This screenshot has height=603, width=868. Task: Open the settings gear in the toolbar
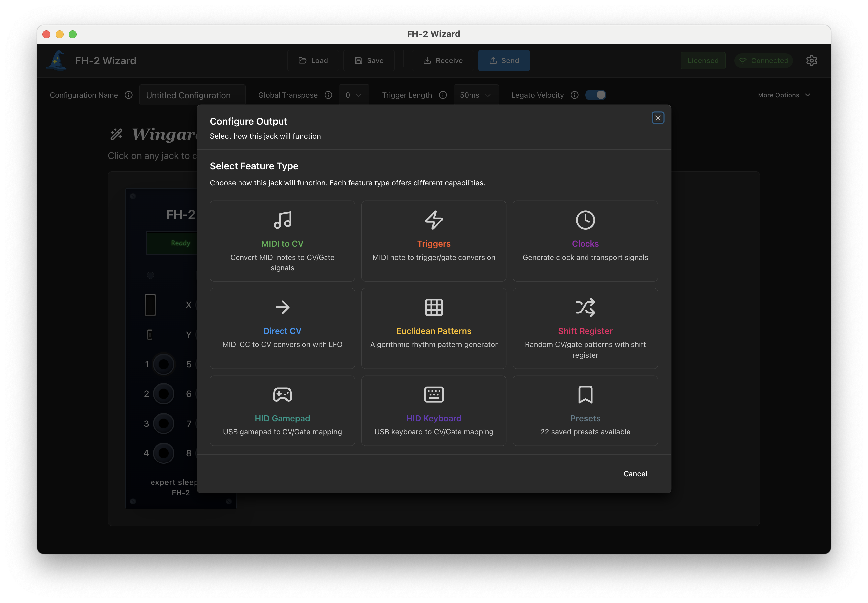coord(812,60)
